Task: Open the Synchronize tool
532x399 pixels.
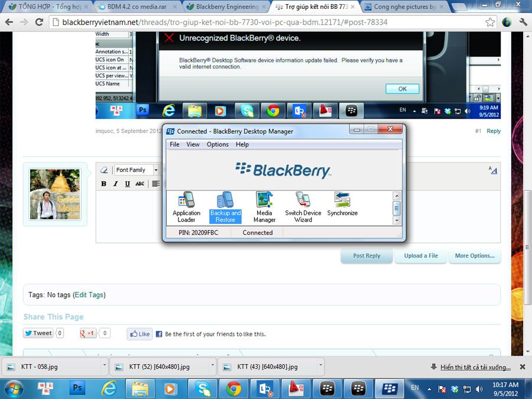Action: pyautogui.click(x=342, y=205)
